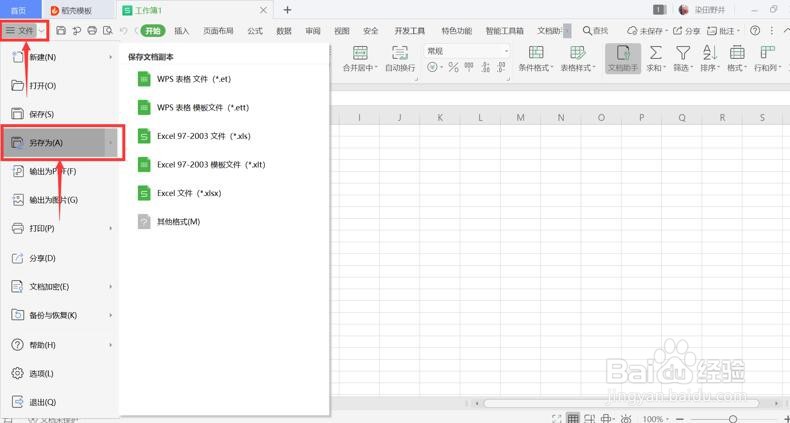Click the 排序 sort A-Z icon

(x=709, y=52)
